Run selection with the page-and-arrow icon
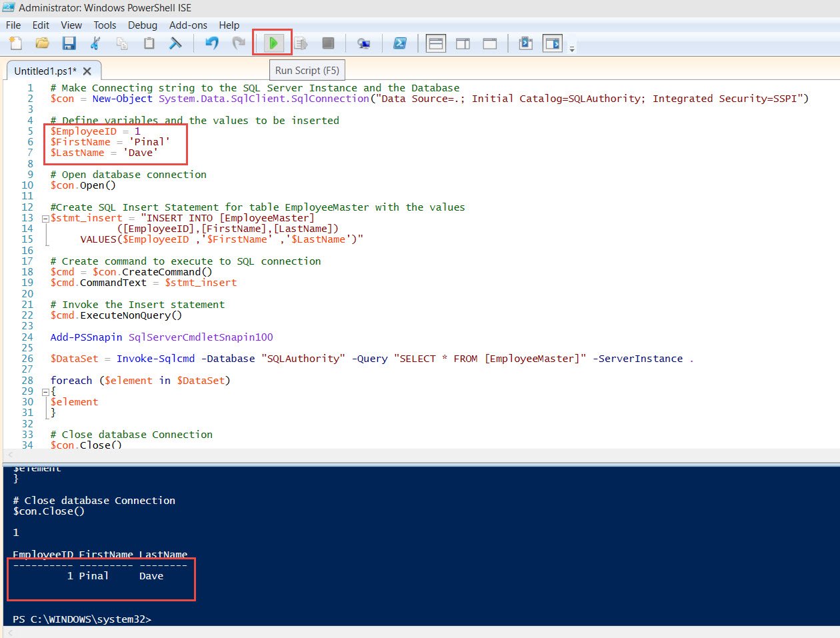This screenshot has width=840, height=638. tap(301, 43)
